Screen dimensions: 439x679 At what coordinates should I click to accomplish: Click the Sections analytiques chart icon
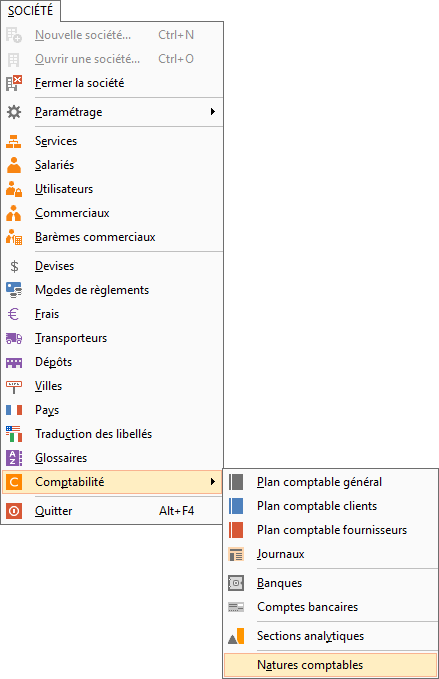pos(236,636)
